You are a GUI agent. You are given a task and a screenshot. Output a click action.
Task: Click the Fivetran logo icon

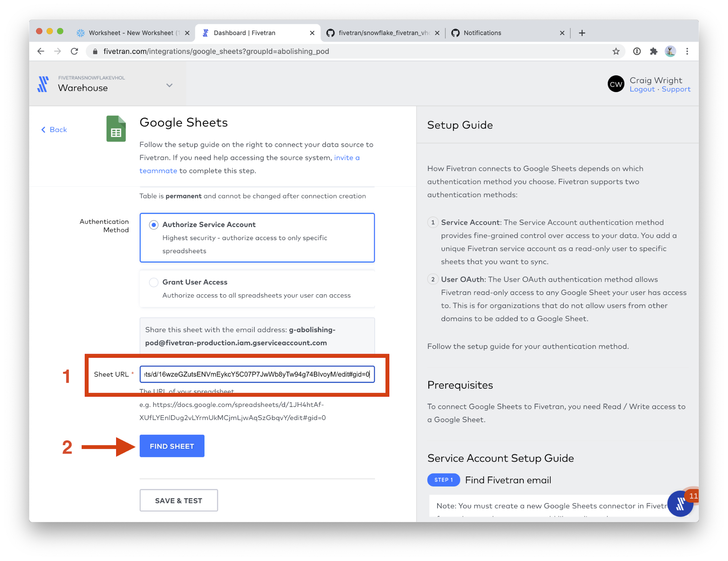[x=43, y=84]
